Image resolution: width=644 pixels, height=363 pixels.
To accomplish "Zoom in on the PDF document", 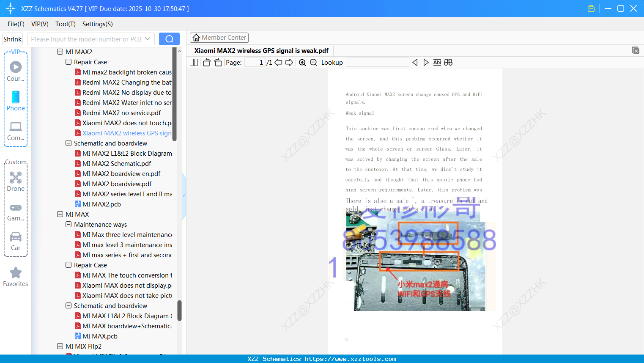I will pos(302,63).
